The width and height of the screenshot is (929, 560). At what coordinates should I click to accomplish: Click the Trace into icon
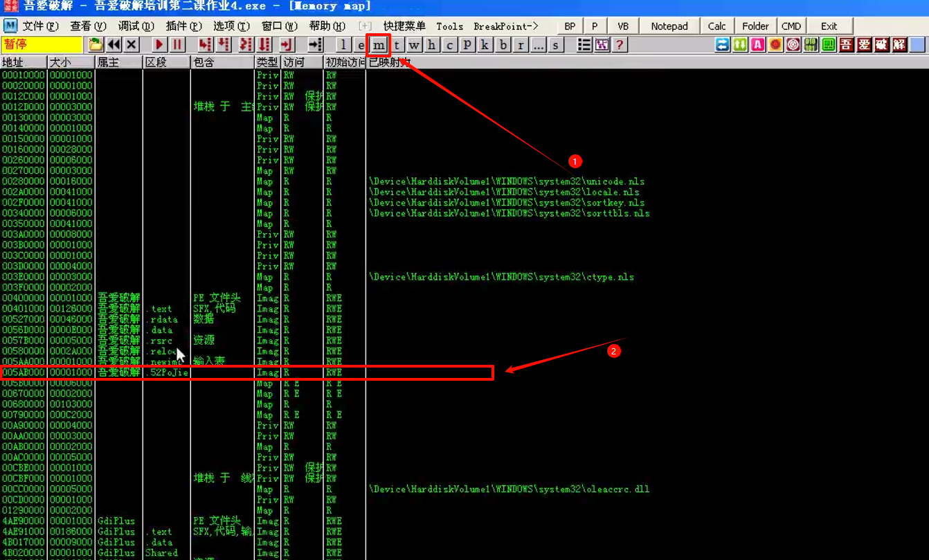click(246, 44)
